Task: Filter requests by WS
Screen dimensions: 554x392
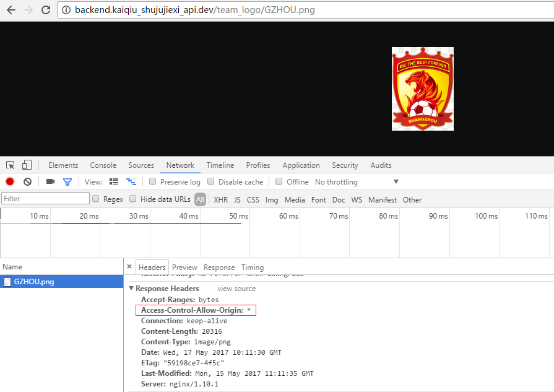Action: tap(357, 199)
